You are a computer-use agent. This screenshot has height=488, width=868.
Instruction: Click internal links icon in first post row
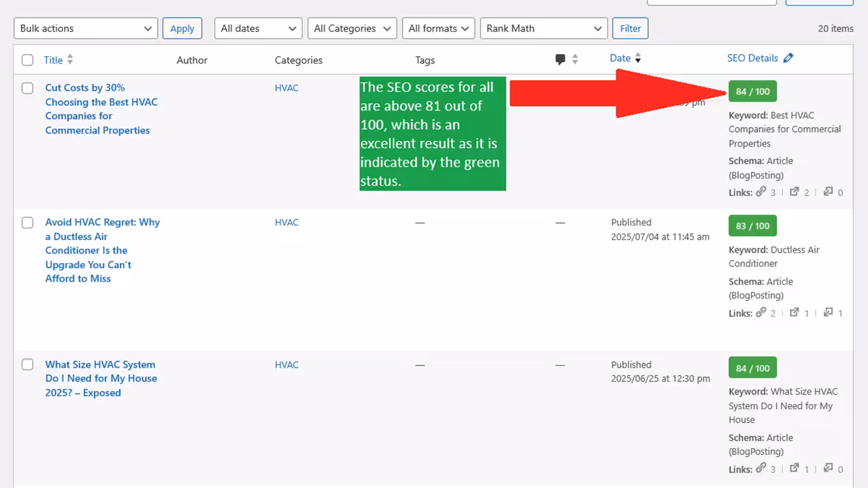click(x=761, y=192)
